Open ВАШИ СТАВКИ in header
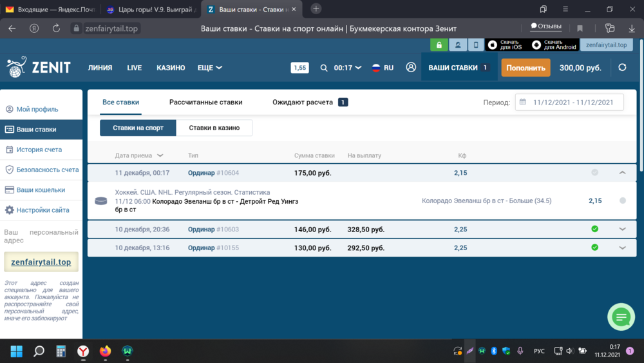644x363 pixels. coord(458,68)
